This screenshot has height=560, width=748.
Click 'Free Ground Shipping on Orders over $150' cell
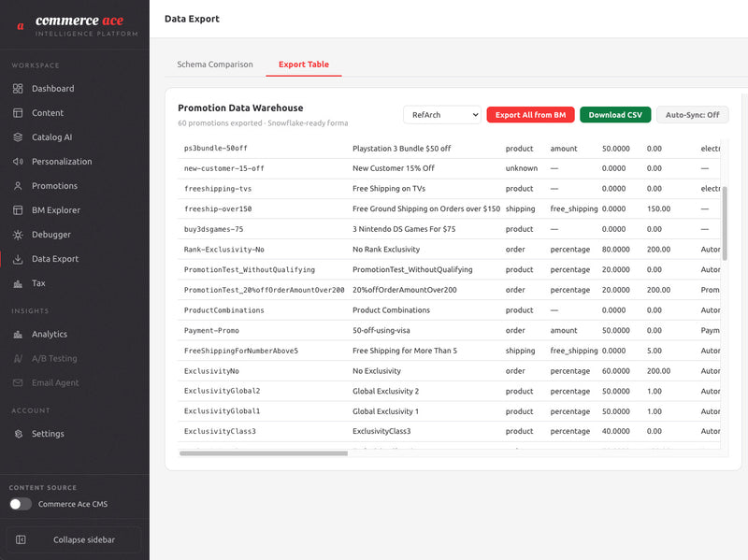click(426, 208)
